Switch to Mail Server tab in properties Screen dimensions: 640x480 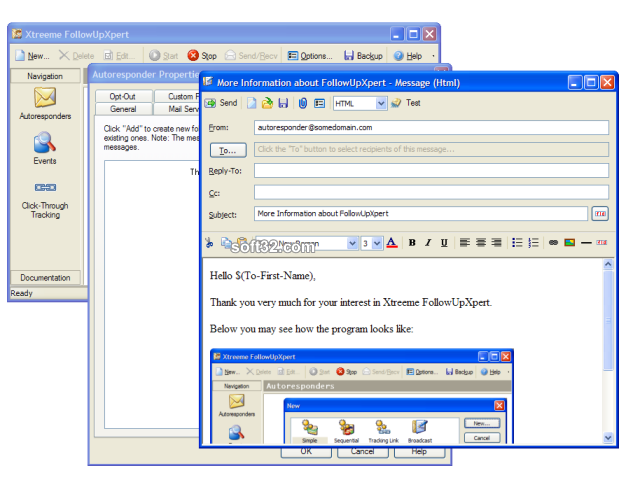[x=178, y=109]
